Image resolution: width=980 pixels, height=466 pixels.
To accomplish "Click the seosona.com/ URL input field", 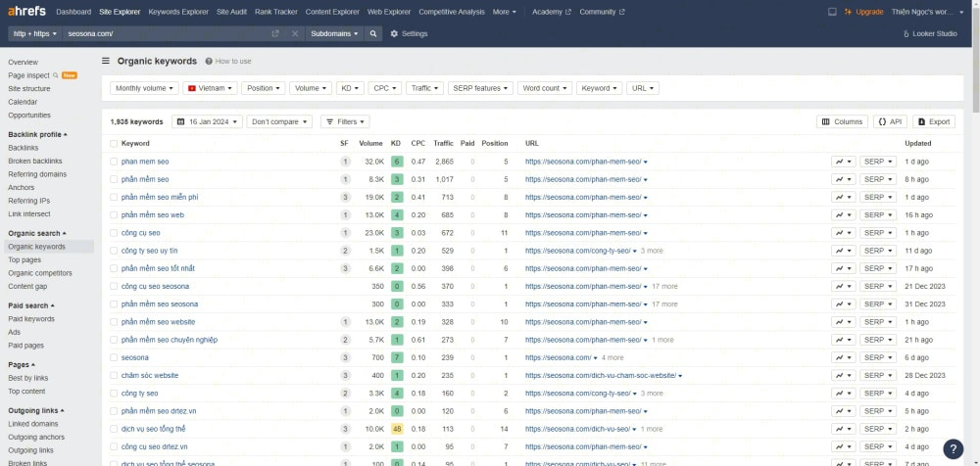I will click(166, 33).
